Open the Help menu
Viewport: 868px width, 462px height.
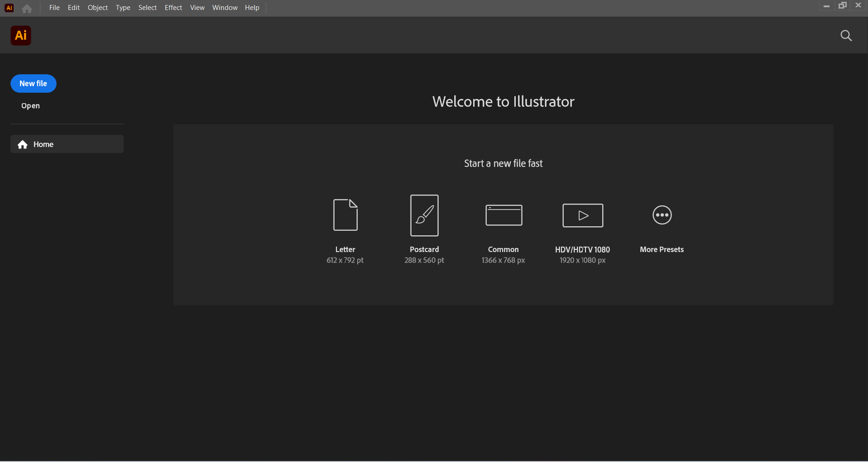click(252, 8)
